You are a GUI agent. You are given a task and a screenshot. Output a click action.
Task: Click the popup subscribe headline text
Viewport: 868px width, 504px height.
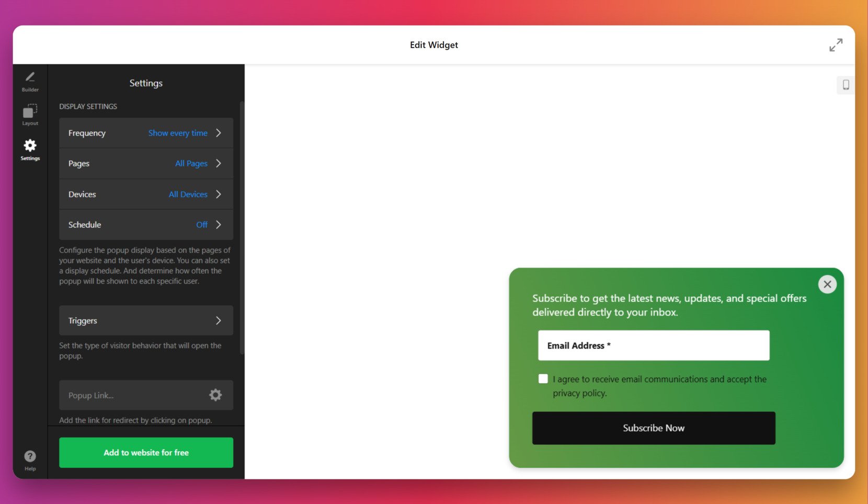point(669,305)
